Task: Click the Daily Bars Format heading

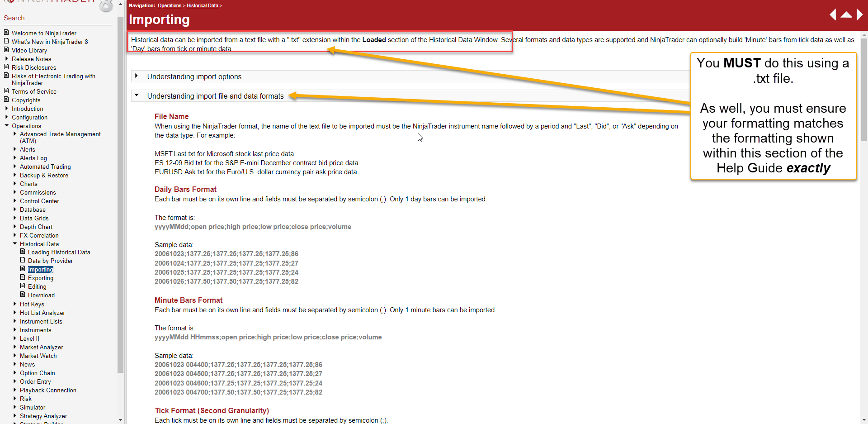Action: coord(185,189)
